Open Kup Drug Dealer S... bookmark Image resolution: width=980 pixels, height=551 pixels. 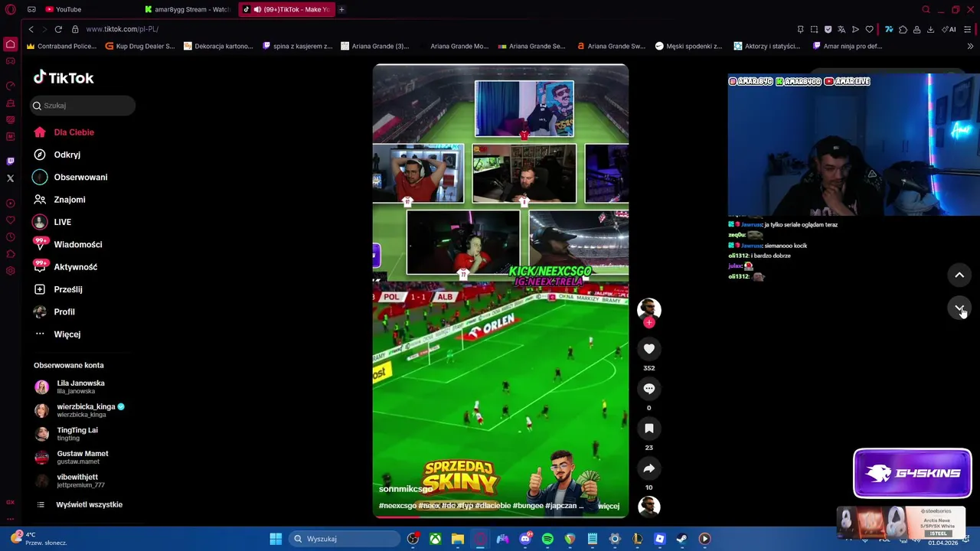click(x=140, y=46)
